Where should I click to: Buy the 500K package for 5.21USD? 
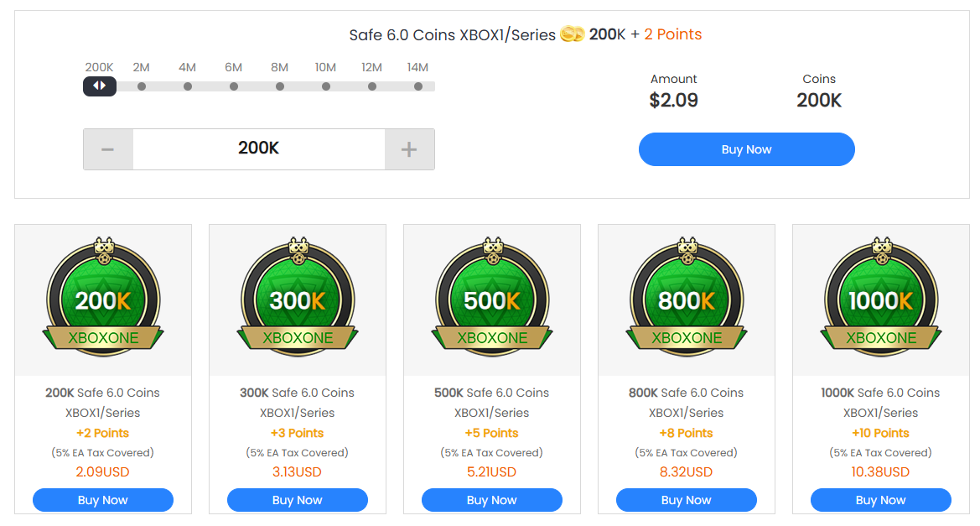[x=492, y=500]
